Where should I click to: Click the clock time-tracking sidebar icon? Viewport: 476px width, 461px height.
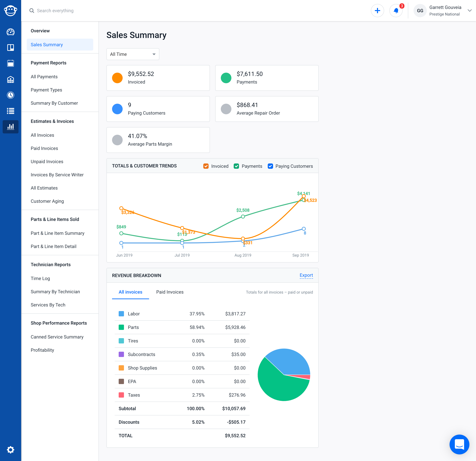(10, 95)
